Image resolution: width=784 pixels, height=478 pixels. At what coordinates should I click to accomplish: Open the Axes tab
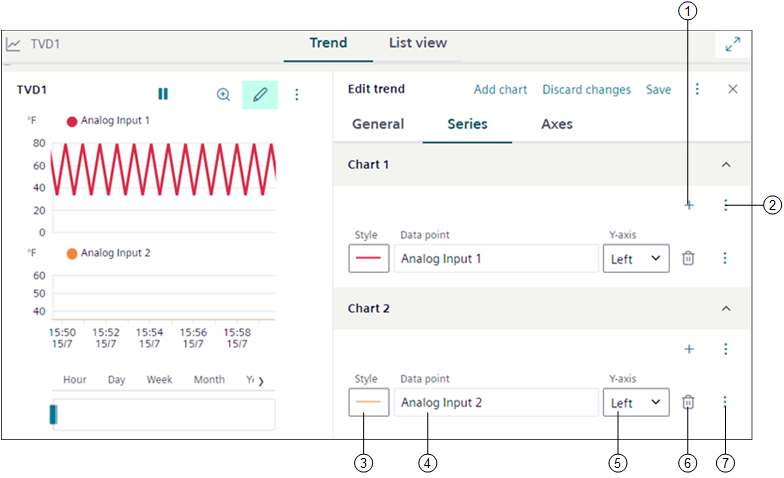click(557, 125)
